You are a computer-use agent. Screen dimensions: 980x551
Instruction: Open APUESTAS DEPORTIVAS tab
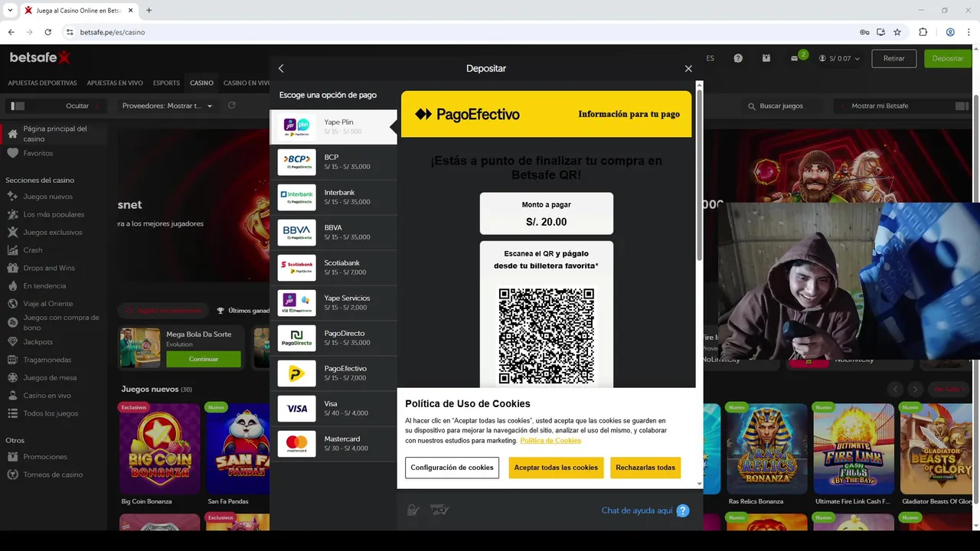pos(42,83)
